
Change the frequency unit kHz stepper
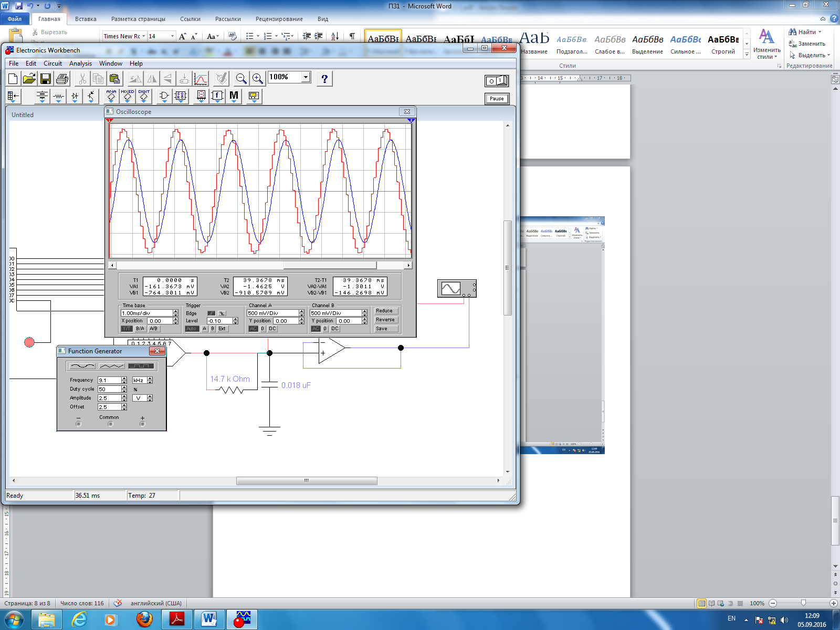(x=150, y=380)
